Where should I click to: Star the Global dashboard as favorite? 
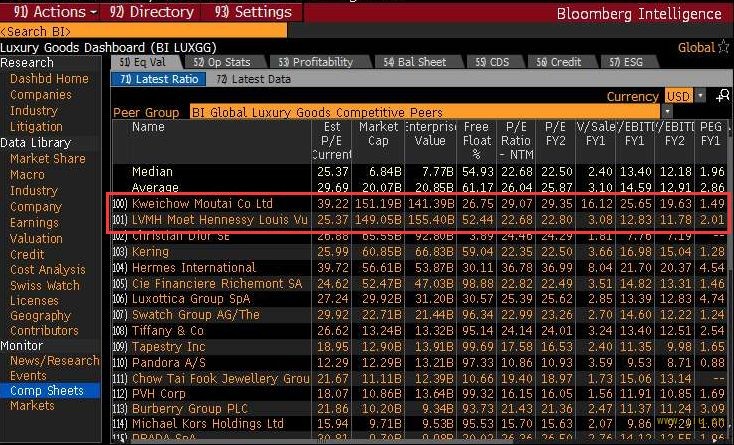pyautogui.click(x=724, y=47)
